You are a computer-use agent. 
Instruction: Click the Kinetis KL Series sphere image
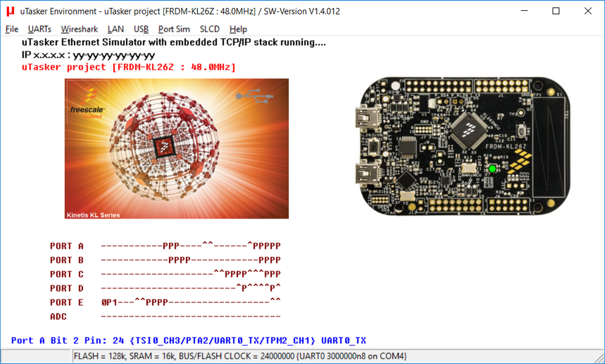(165, 147)
